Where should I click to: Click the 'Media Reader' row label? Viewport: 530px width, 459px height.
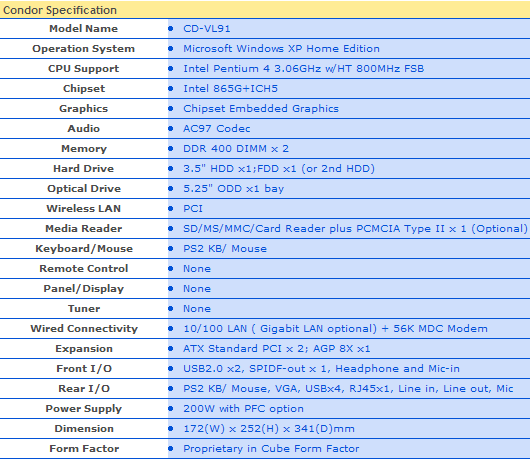click(x=83, y=228)
